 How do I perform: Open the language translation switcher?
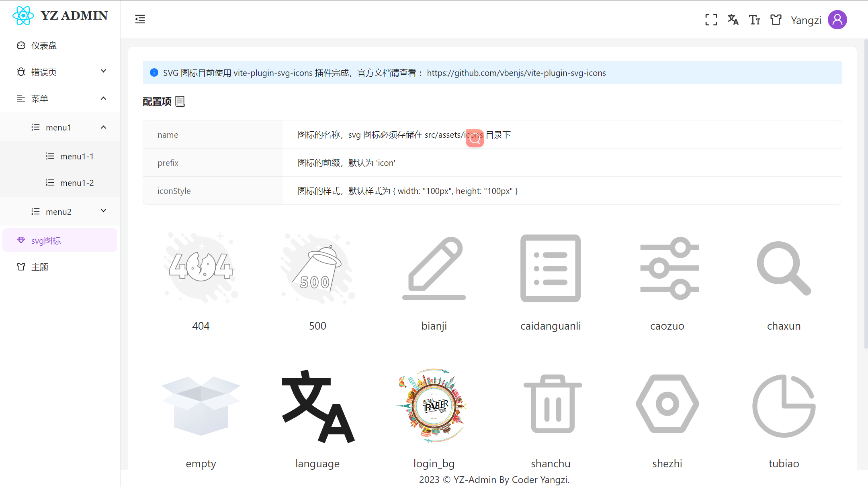pos(733,20)
